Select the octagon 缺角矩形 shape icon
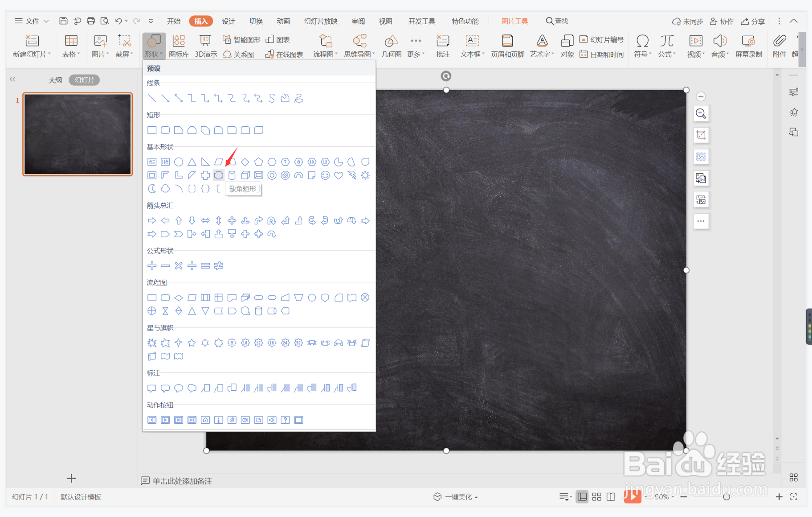 (219, 175)
